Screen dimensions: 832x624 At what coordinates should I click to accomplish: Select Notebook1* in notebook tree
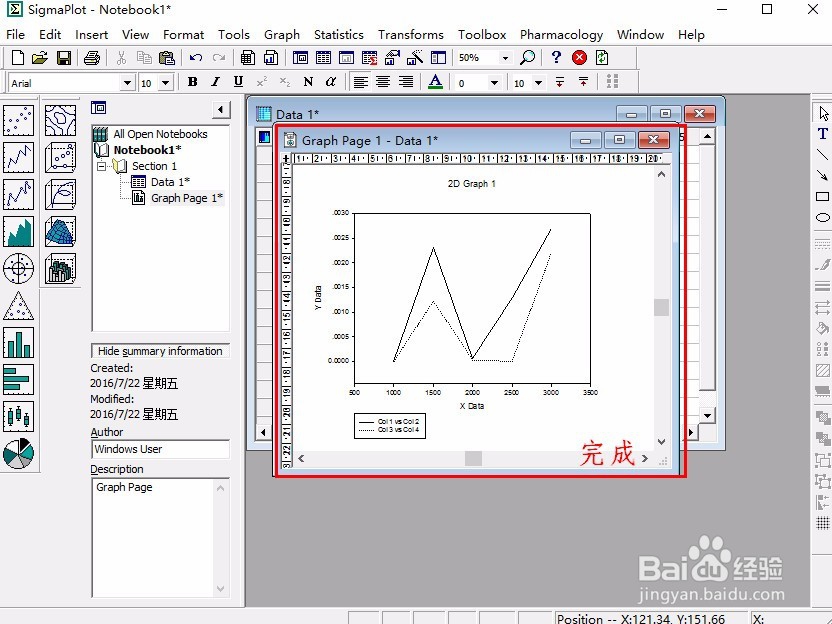147,150
